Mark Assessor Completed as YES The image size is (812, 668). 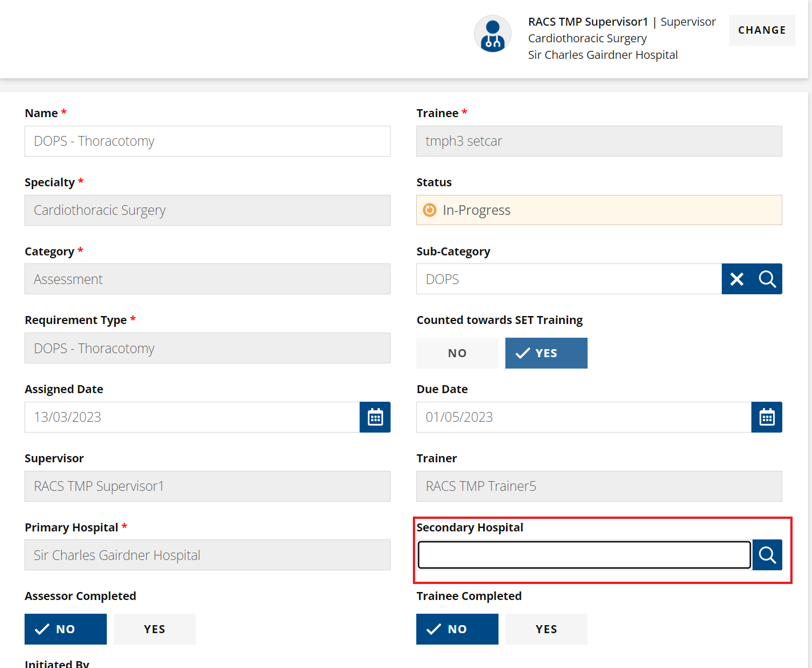point(154,629)
